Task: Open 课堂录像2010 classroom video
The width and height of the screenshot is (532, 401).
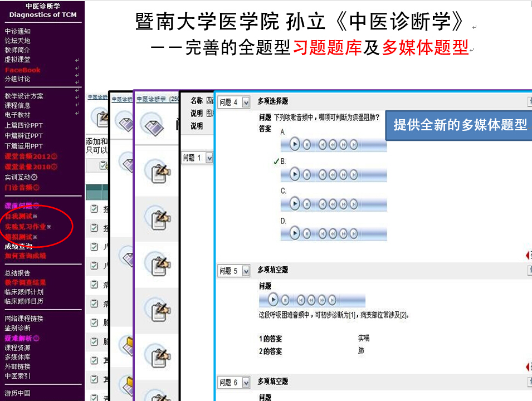Action: (31, 167)
